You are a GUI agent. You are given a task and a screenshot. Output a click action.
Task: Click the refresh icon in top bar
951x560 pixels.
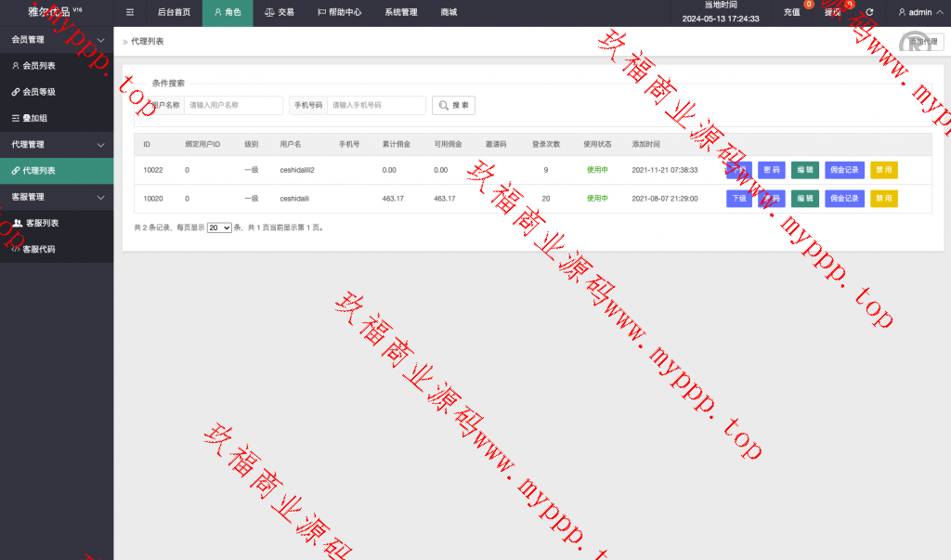click(869, 13)
